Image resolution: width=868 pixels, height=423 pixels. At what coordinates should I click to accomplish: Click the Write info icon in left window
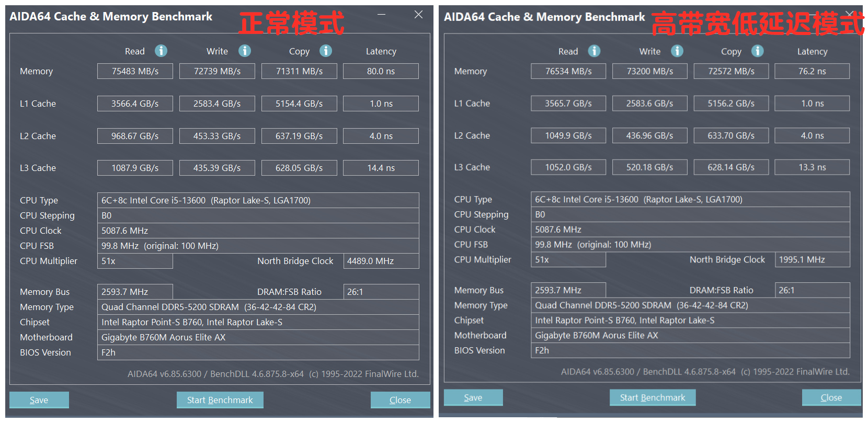click(245, 51)
